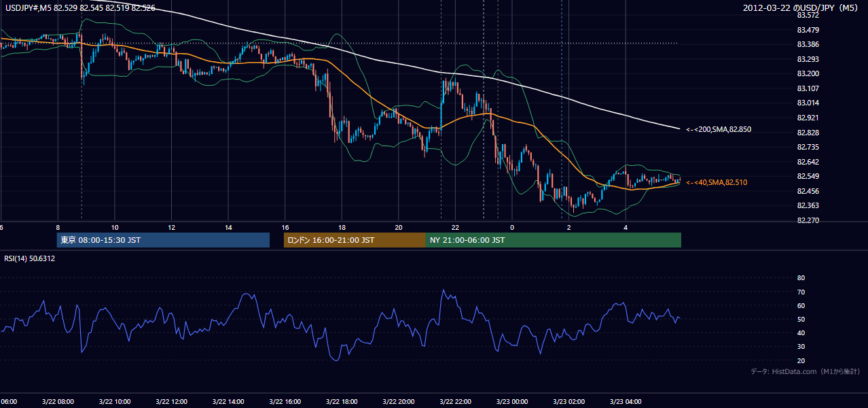
Task: Click hour mark 16 under the price chart
Action: click(x=285, y=227)
